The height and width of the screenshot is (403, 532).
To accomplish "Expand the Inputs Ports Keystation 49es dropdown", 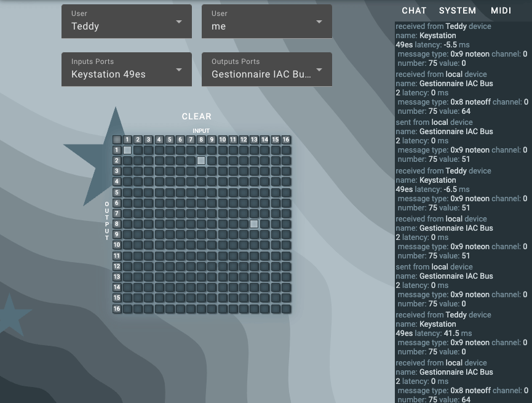I will [x=127, y=70].
